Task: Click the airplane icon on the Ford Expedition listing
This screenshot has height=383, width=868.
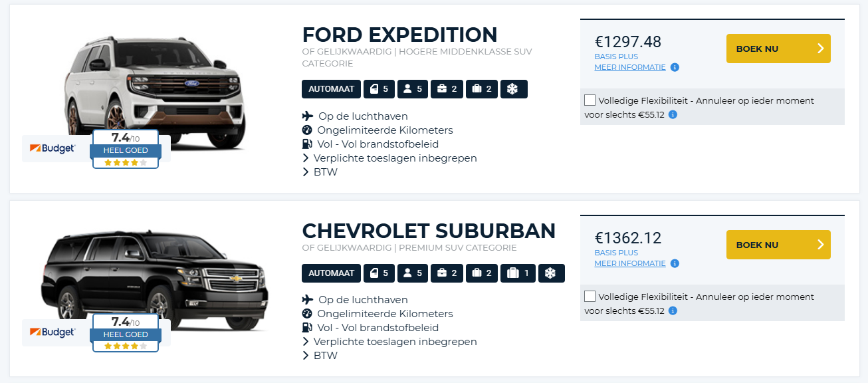Action: (x=307, y=116)
